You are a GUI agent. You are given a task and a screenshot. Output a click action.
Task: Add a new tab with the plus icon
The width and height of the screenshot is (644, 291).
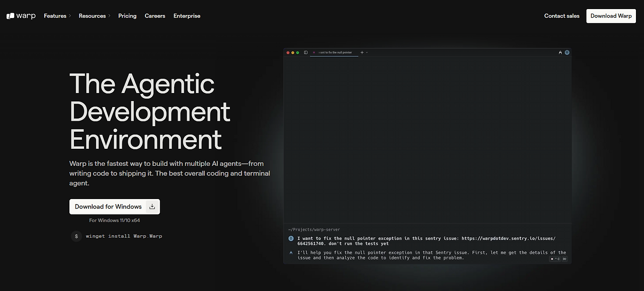[362, 52]
